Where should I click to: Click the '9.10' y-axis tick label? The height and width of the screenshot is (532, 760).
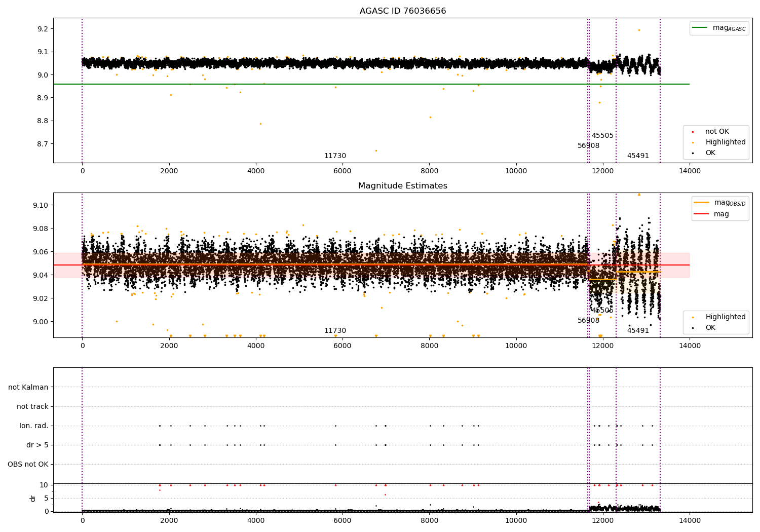[41, 205]
